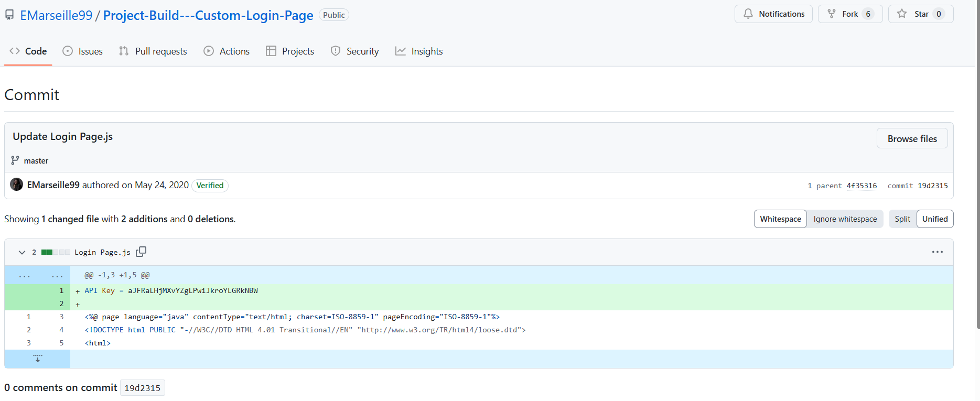Image resolution: width=980 pixels, height=401 pixels.
Task: Switch to Ignore whitespace mode
Action: (x=845, y=219)
